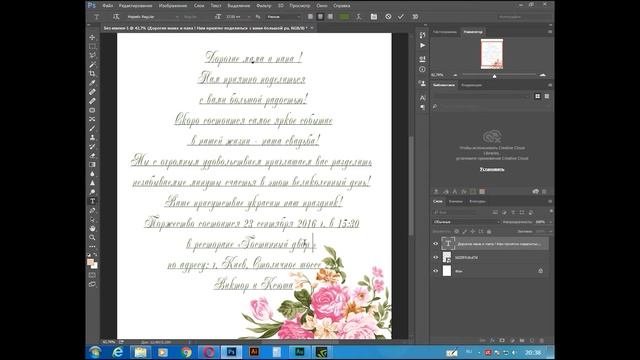Hide the flower image layer eye icon
The image size is (640, 360).
coord(436,258)
